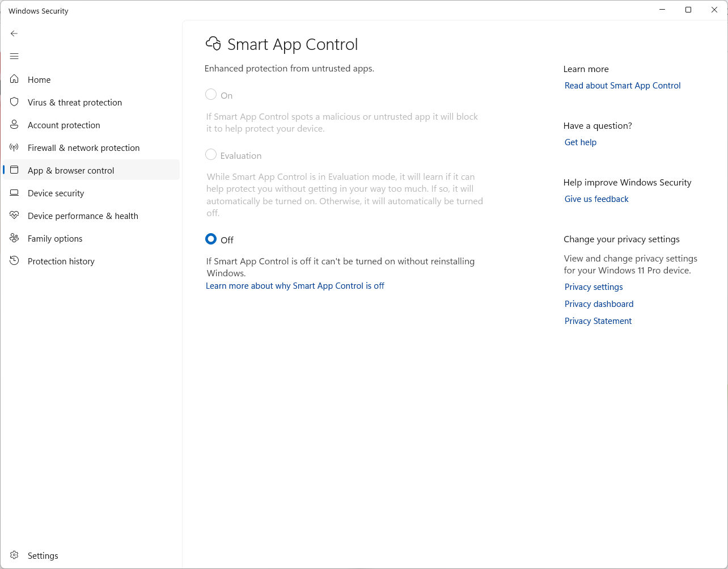Click the Virus & threat protection shield icon
Viewport: 728px width, 569px height.
(14, 102)
